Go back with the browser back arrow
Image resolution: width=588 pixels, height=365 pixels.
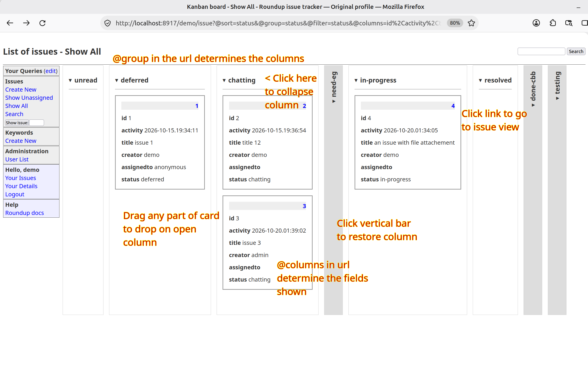10,23
